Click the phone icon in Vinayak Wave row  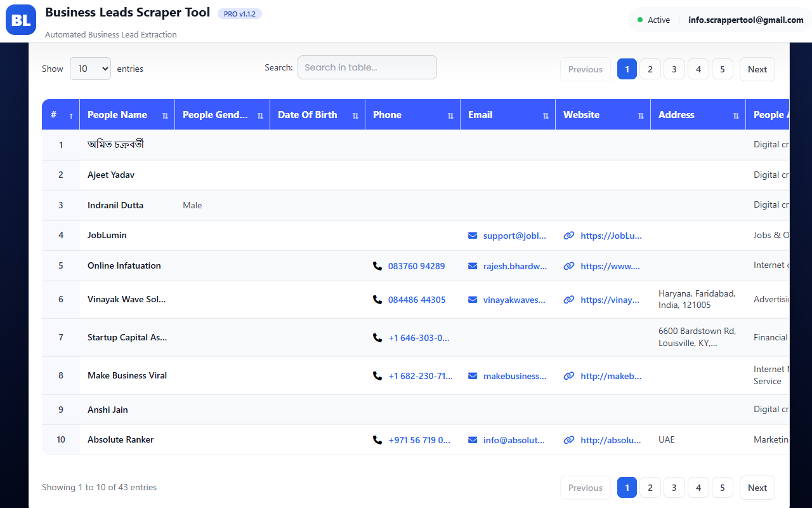[x=377, y=300]
